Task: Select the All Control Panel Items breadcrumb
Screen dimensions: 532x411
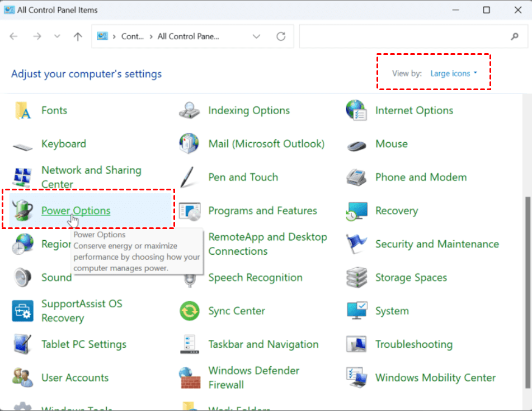Action: tap(188, 36)
